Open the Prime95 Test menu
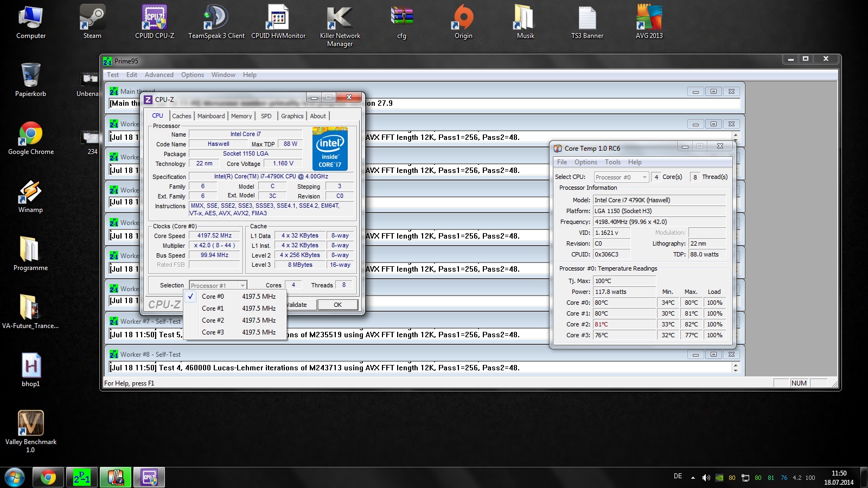Screen dimensions: 868x488 (113, 75)
